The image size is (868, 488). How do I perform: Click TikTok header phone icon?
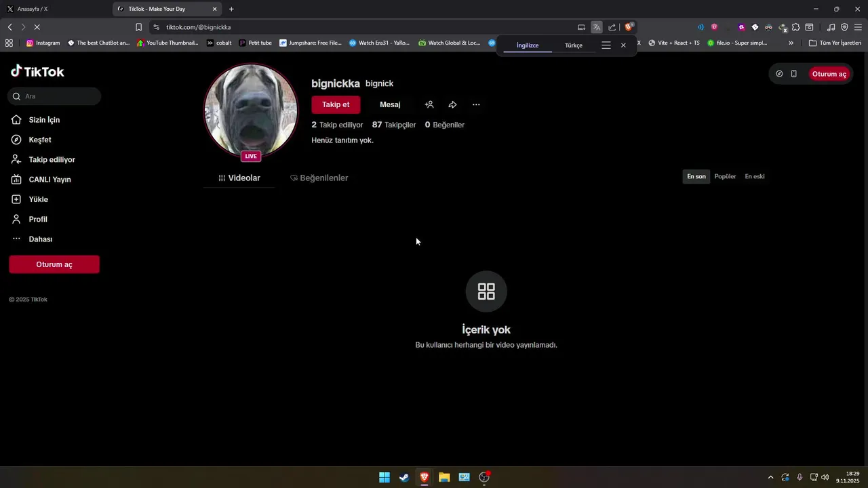(794, 74)
